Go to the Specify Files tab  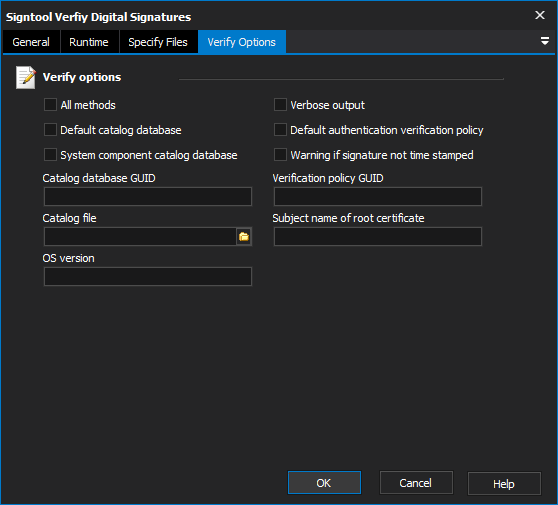pyautogui.click(x=158, y=42)
